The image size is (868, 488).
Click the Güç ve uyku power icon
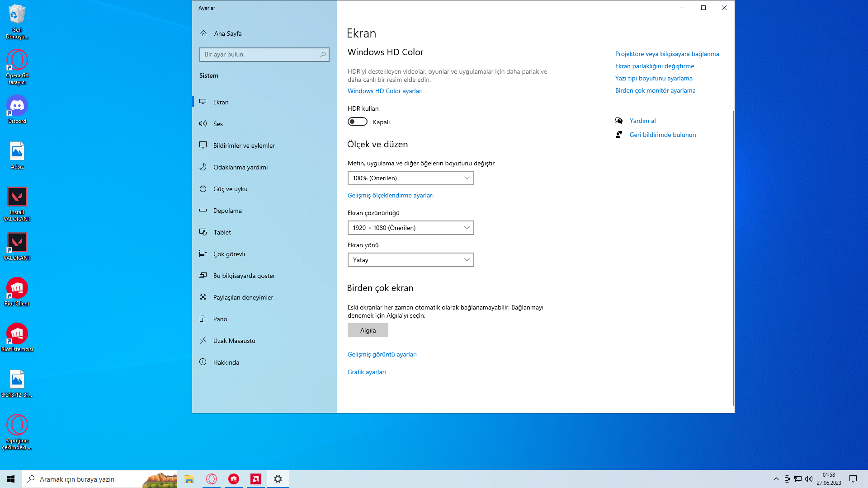pos(203,189)
